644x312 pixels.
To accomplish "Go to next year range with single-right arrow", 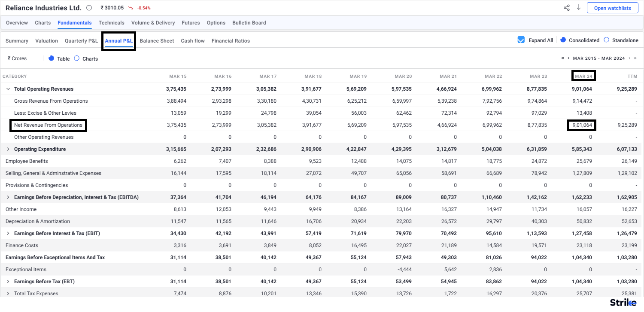I will pyautogui.click(x=629, y=58).
